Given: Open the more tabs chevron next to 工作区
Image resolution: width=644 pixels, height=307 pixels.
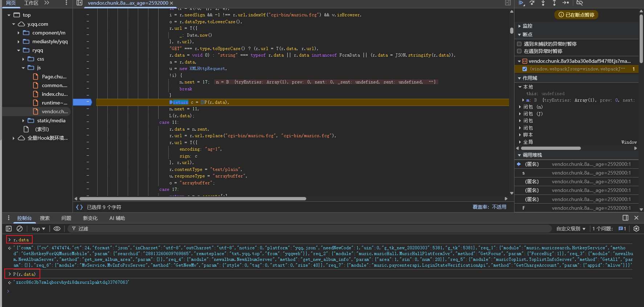Looking at the screenshot, I should [46, 3].
